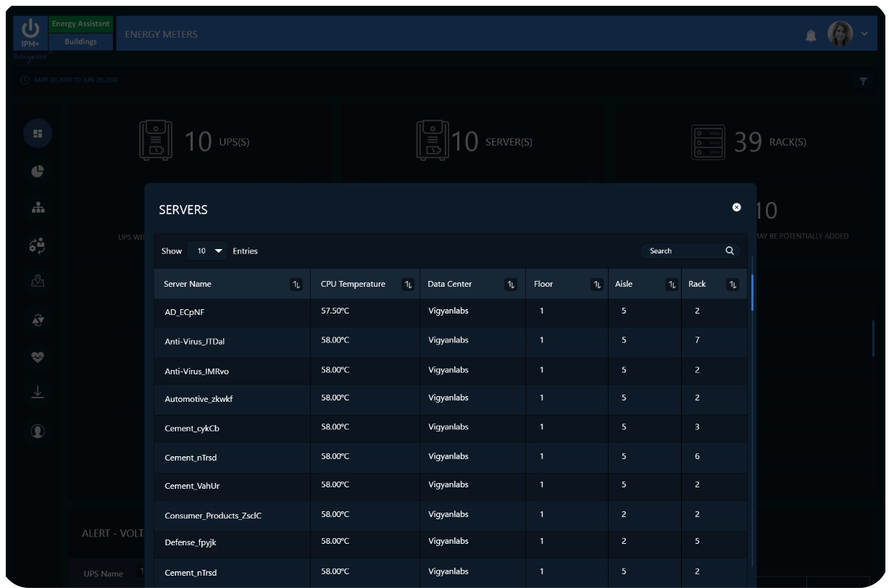The image size is (889, 588).
Task: Close the SERVERS dialog
Action: (x=737, y=208)
